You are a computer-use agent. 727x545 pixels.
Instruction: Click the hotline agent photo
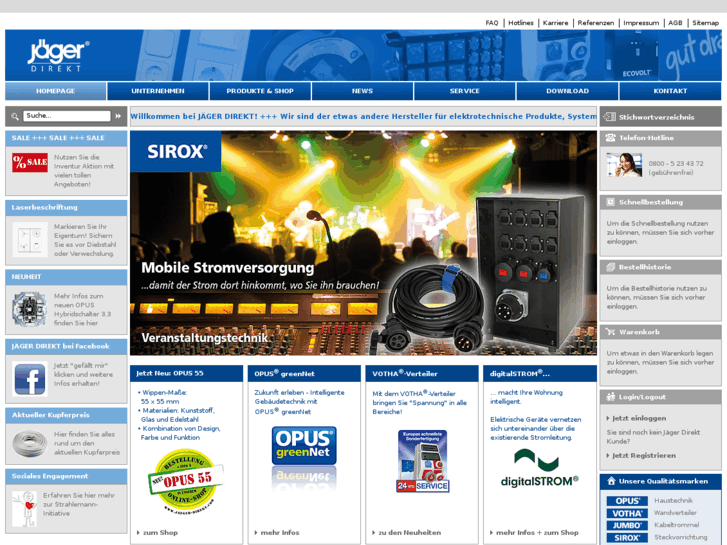coord(624,165)
